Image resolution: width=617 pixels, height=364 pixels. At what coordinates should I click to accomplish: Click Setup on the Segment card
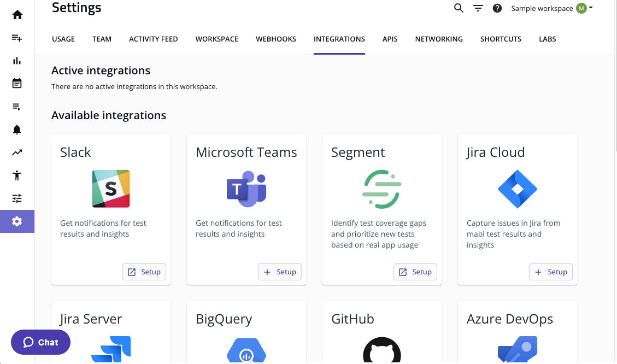(x=415, y=272)
